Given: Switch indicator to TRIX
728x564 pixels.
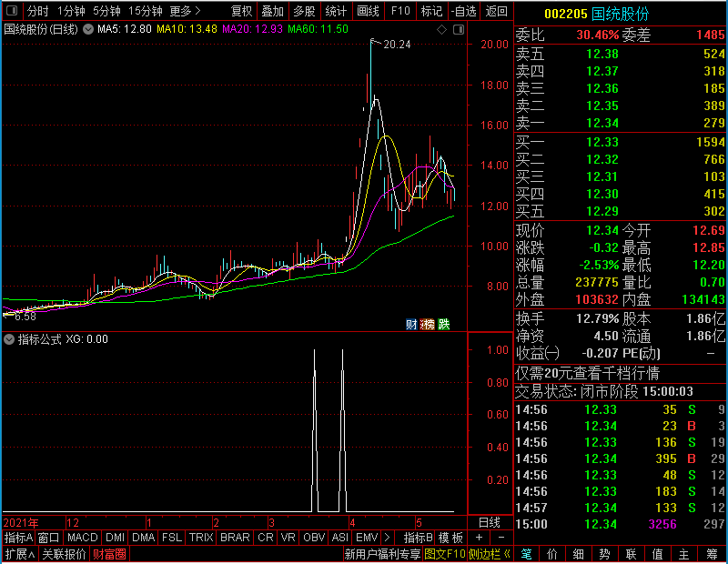Looking at the screenshot, I should [200, 538].
